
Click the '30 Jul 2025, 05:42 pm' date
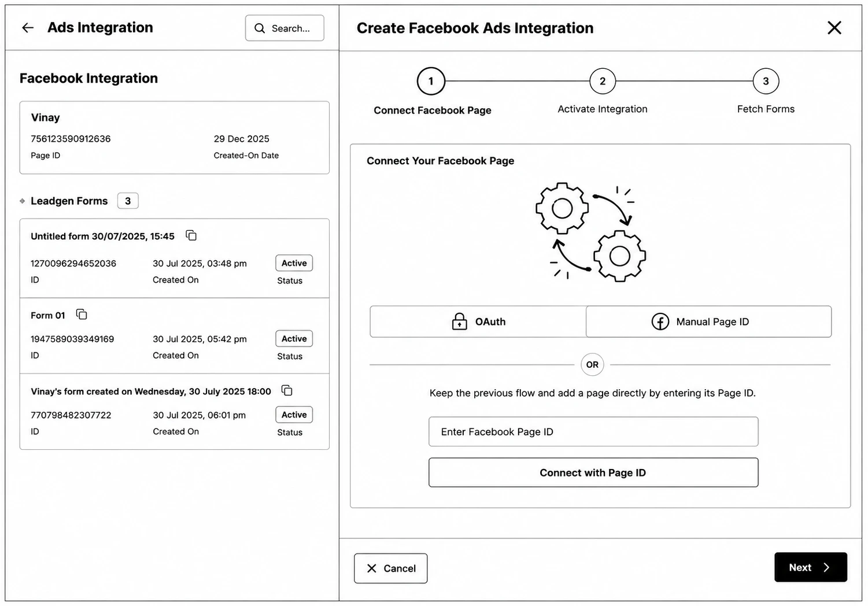[200, 339]
